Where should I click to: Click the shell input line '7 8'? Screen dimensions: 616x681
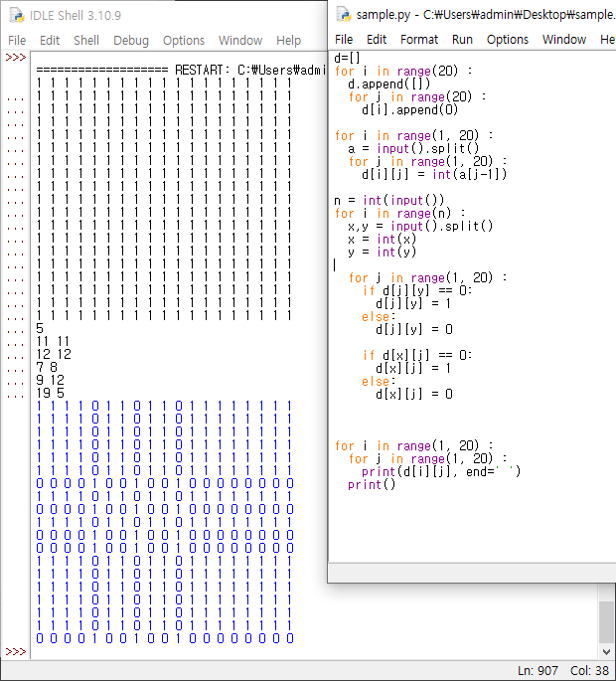47,368
